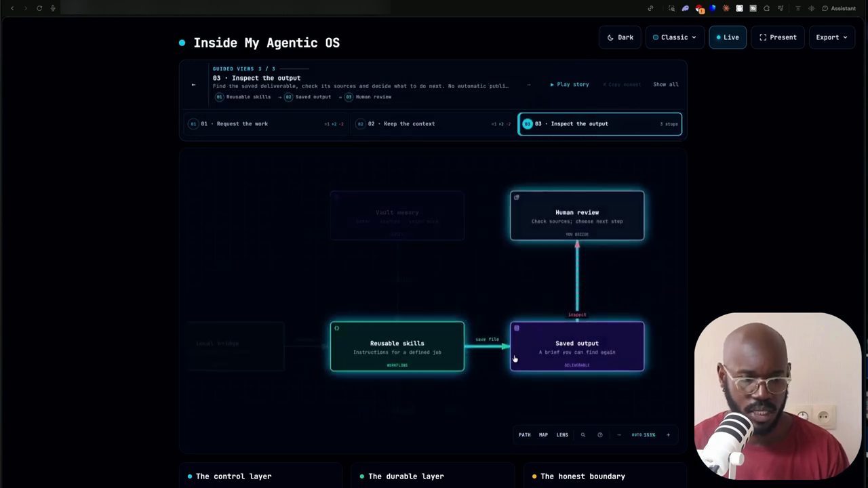Switch canvas to LENS view

(x=562, y=435)
